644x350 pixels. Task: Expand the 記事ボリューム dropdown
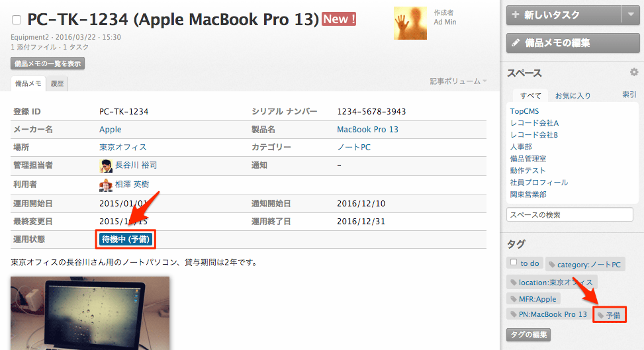pos(458,81)
